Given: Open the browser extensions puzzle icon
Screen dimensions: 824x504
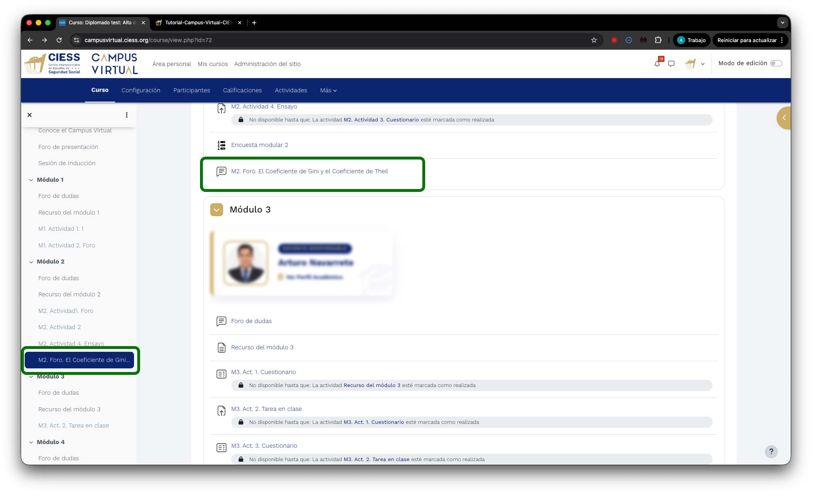Looking at the screenshot, I should click(658, 40).
